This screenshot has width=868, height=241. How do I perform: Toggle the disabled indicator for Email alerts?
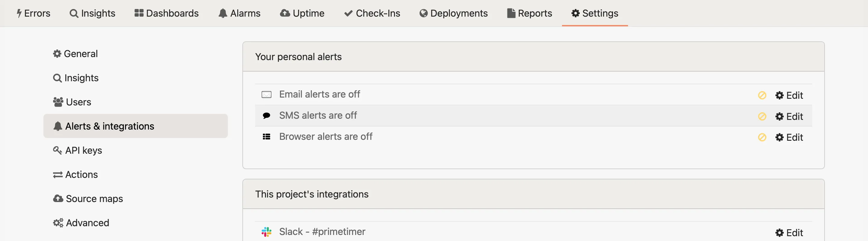(762, 95)
